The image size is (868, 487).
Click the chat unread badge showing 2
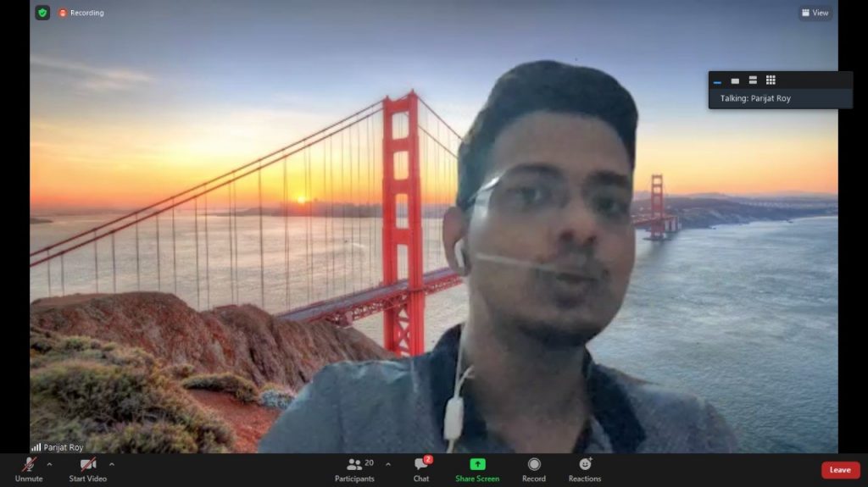(428, 459)
